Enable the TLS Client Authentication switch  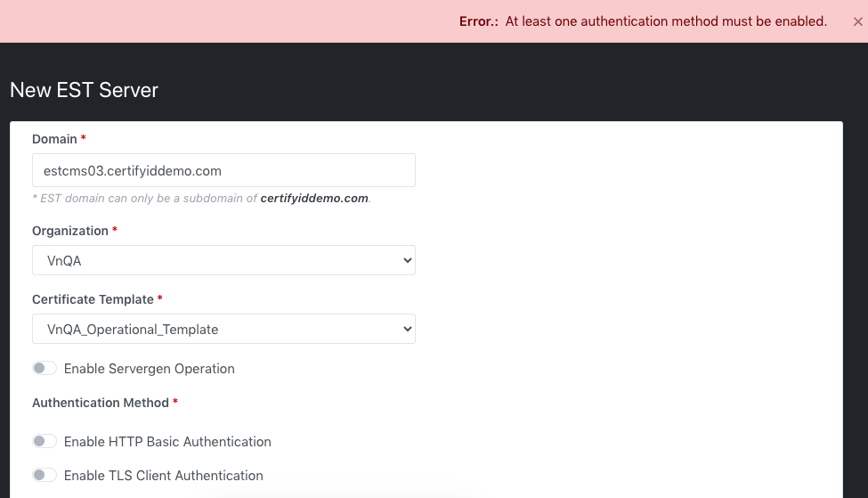click(x=45, y=476)
